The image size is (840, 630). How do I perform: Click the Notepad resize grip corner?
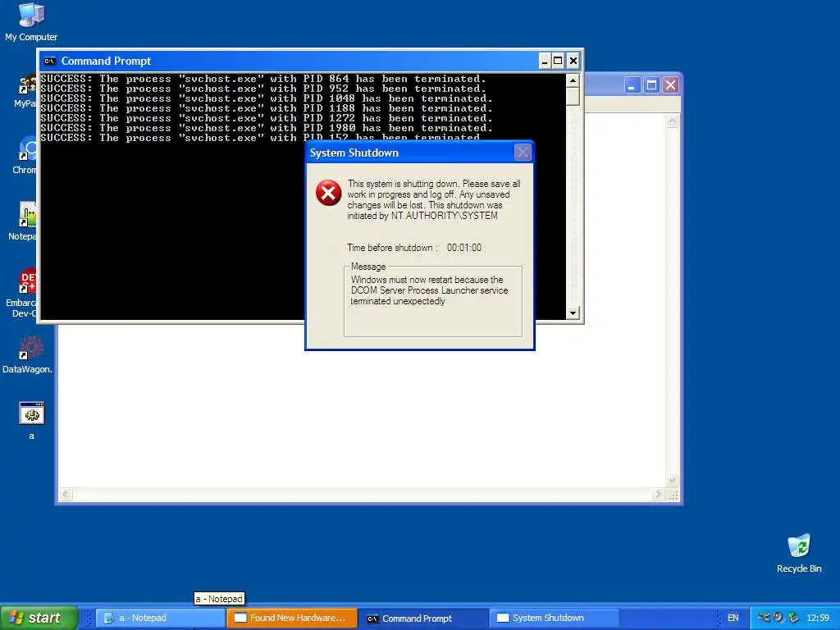[x=673, y=495]
